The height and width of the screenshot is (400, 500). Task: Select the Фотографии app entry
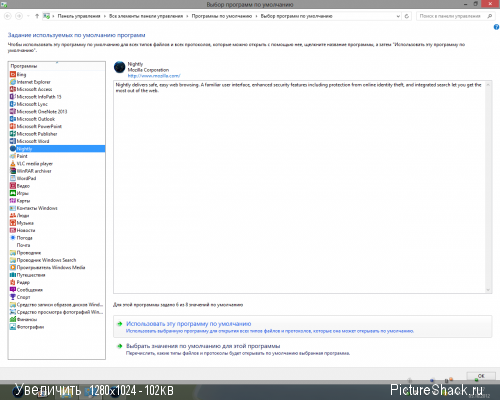click(27, 327)
